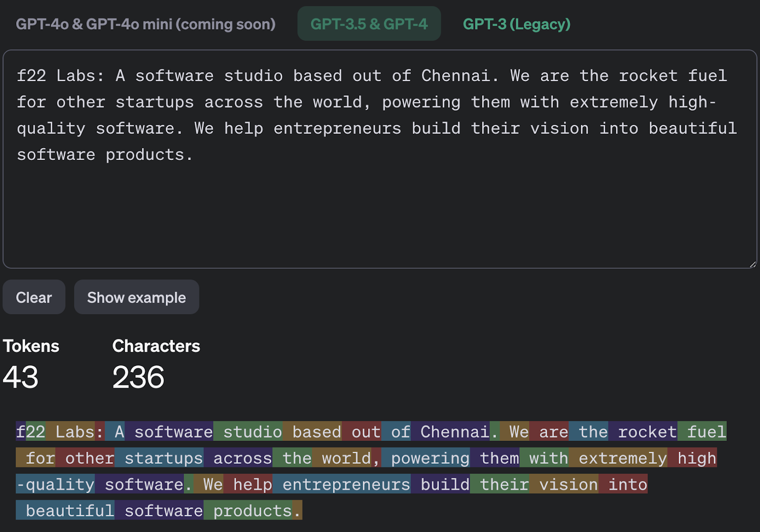The image size is (760, 532).
Task: Click the highlighted 'products' token
Action: (x=248, y=510)
